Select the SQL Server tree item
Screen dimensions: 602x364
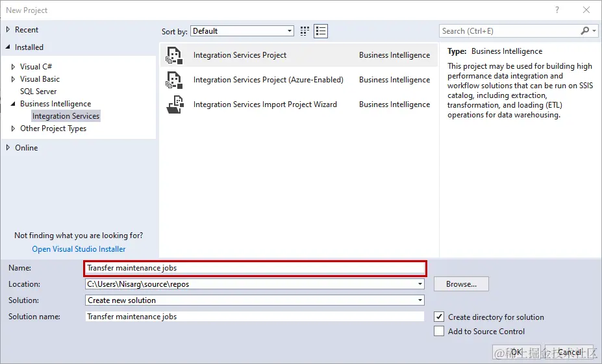(x=38, y=91)
